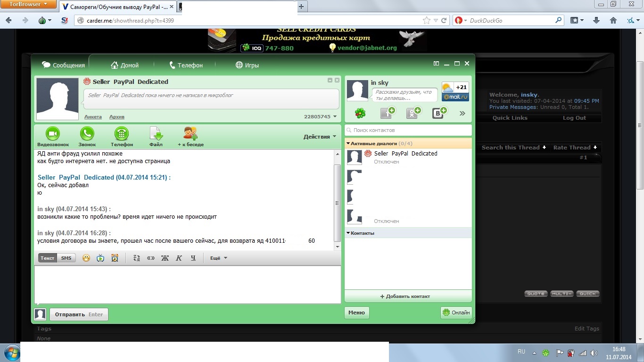Open the Домой tab
This screenshot has height=362, width=644.
(x=124, y=65)
